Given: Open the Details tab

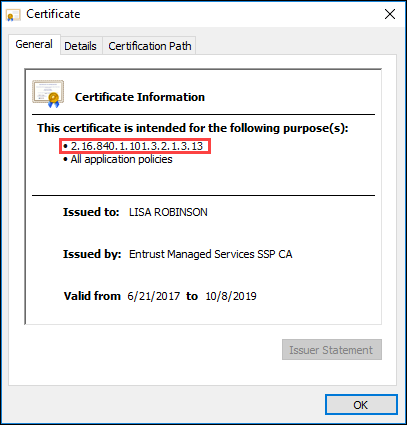Looking at the screenshot, I should (80, 46).
